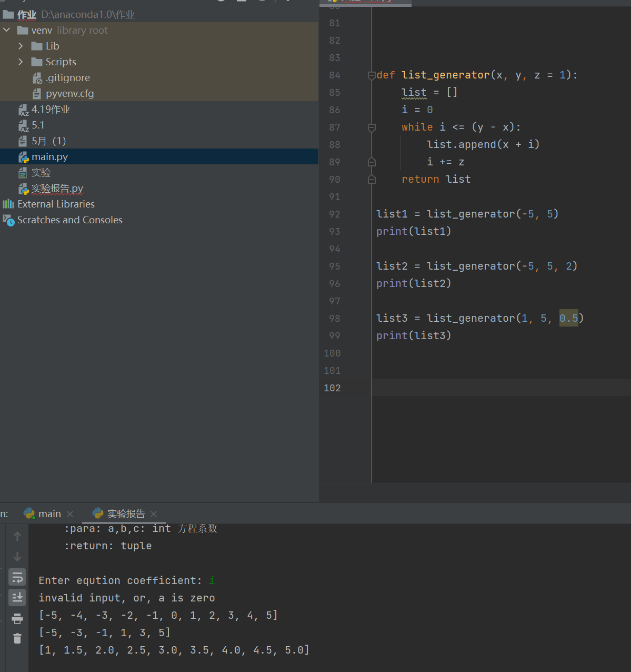
Task: Select main.py in the project tree
Action: pyautogui.click(x=159, y=156)
